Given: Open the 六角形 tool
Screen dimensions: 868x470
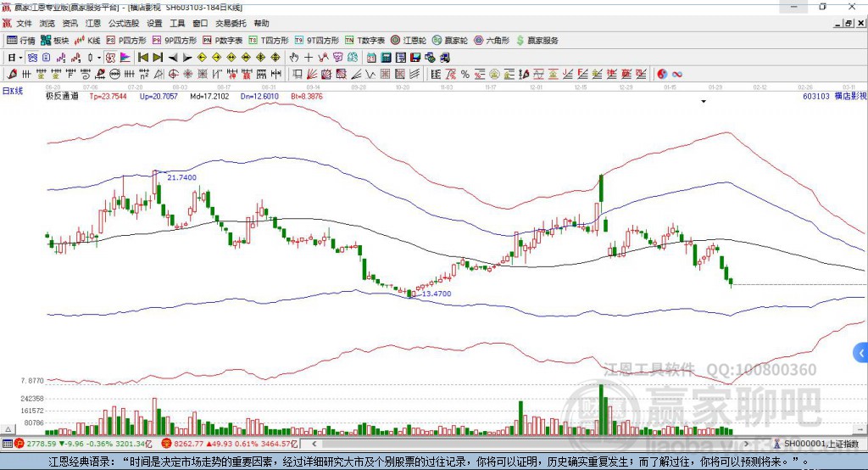Looking at the screenshot, I should tap(492, 41).
